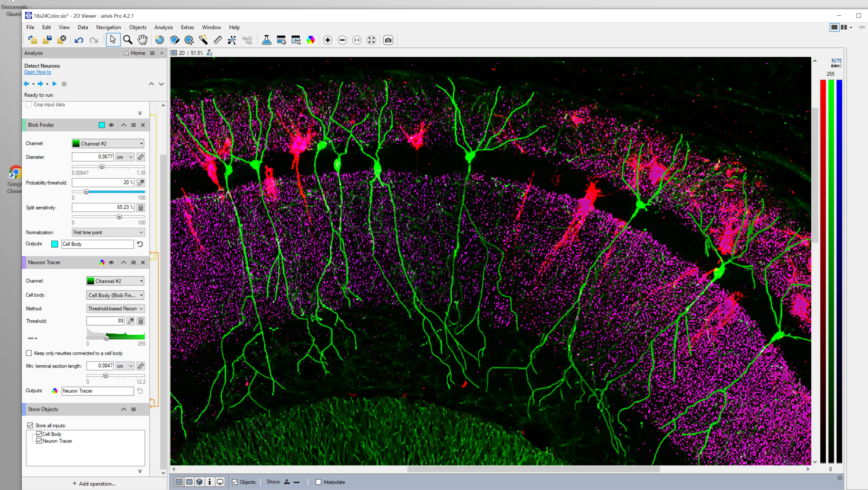868x490 pixels.
Task: Open dataset with the stacked-disks arrow icon
Action: [x=33, y=40]
